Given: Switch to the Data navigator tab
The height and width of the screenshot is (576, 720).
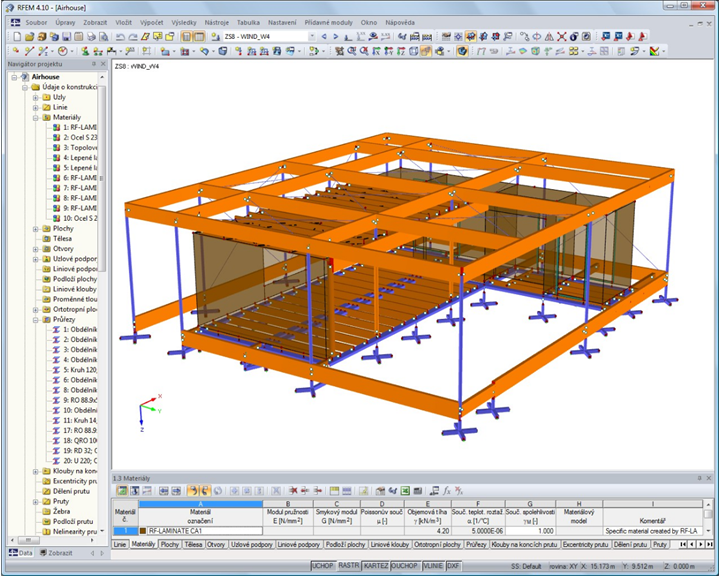Looking at the screenshot, I should pos(21,553).
